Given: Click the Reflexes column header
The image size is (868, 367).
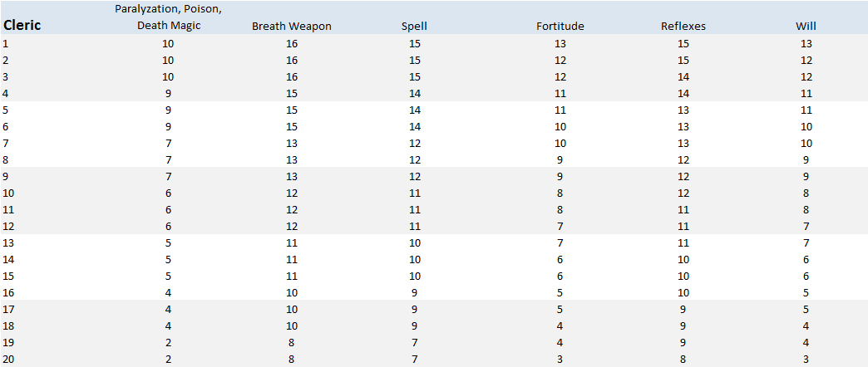Looking at the screenshot, I should [x=683, y=26].
